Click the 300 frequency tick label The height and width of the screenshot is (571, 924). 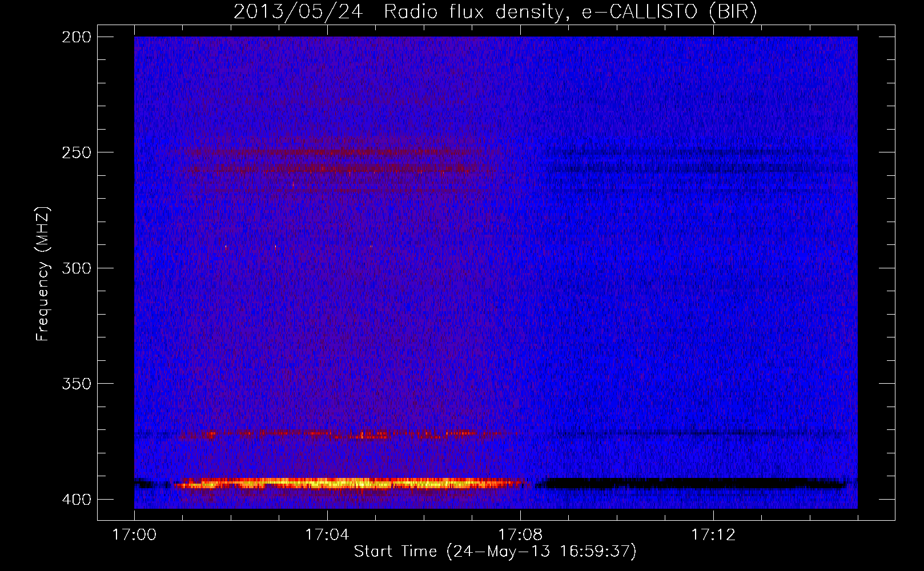tap(77, 268)
